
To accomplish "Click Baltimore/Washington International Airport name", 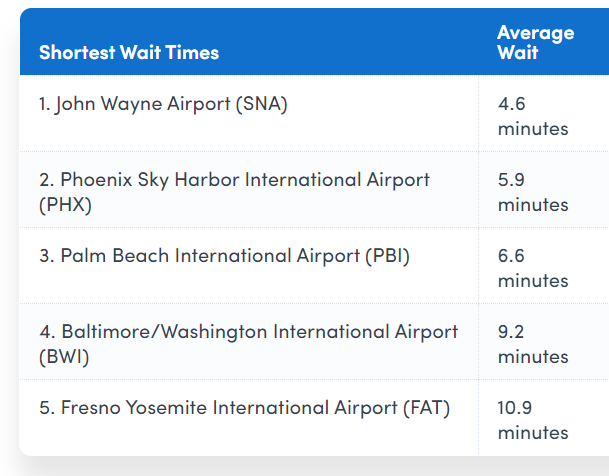I will pyautogui.click(x=260, y=332).
